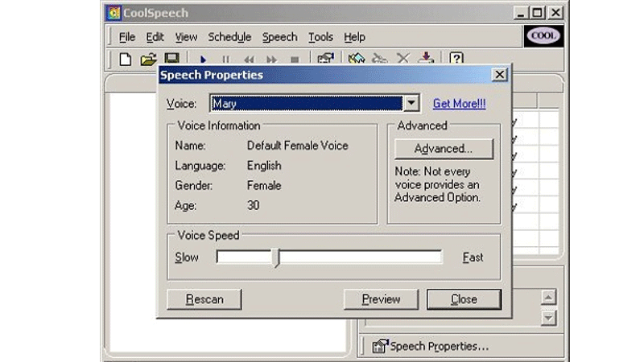
Task: Click the 'Default Female Voice' name value
Action: click(x=297, y=146)
